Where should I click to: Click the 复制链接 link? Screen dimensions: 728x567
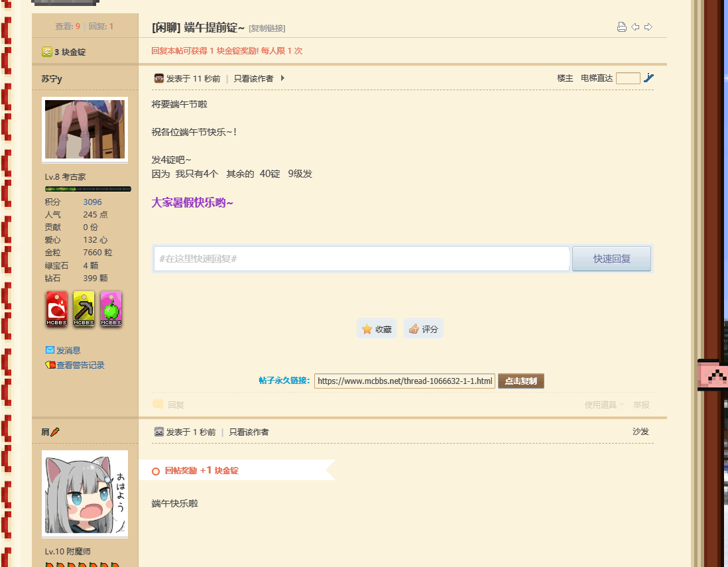pyautogui.click(x=267, y=29)
